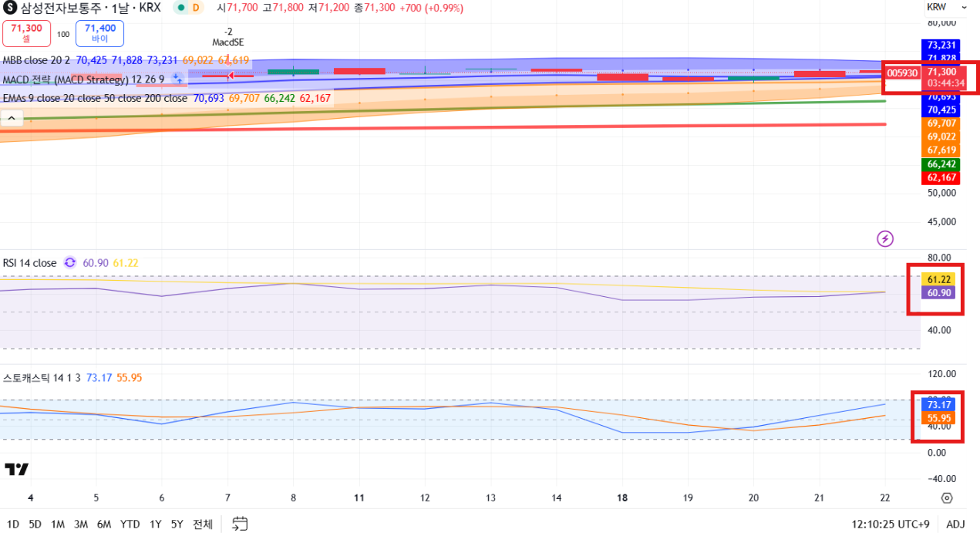Click the blue 73.17 stochastic label
This screenshot has height=533, width=980.
tap(939, 405)
